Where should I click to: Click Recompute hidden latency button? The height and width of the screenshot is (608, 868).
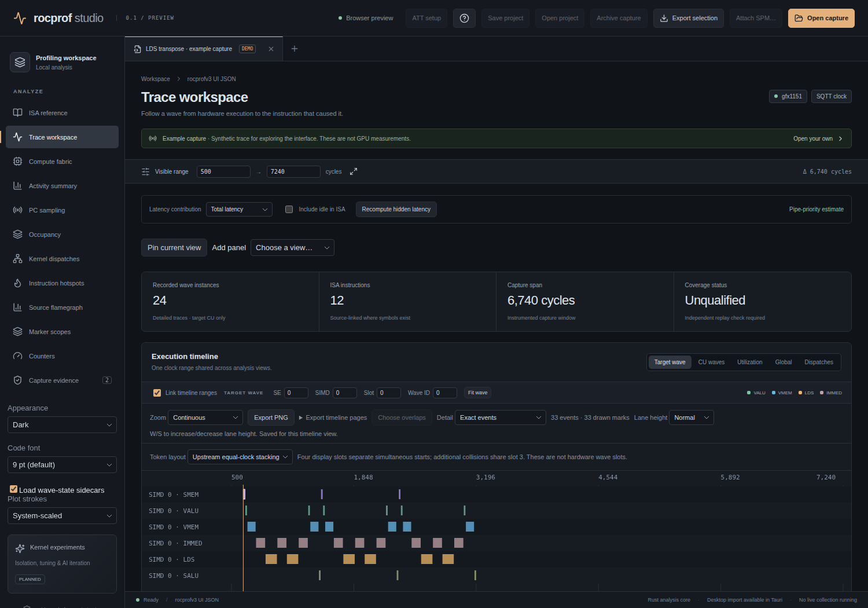coord(396,210)
